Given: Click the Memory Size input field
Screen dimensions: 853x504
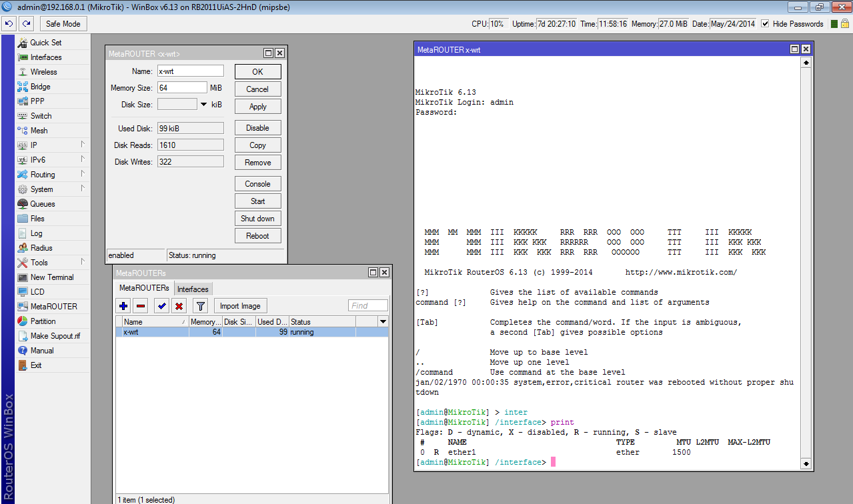Looking at the screenshot, I should tap(182, 87).
